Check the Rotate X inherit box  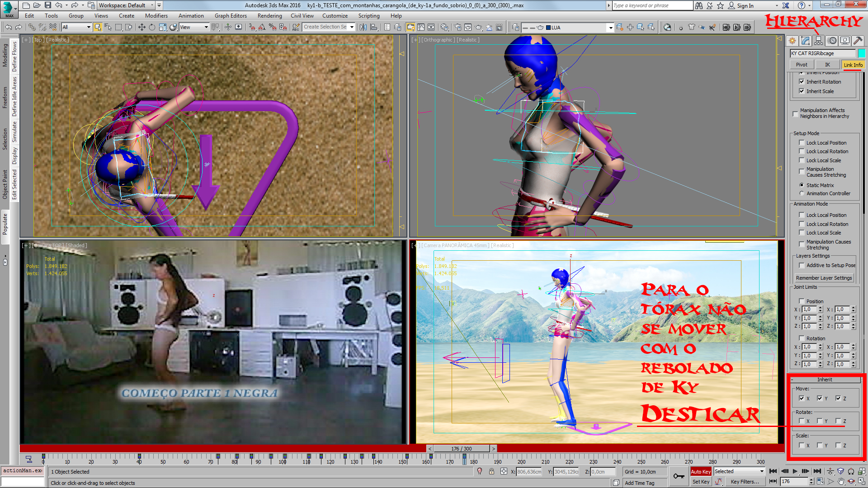pyautogui.click(x=802, y=421)
